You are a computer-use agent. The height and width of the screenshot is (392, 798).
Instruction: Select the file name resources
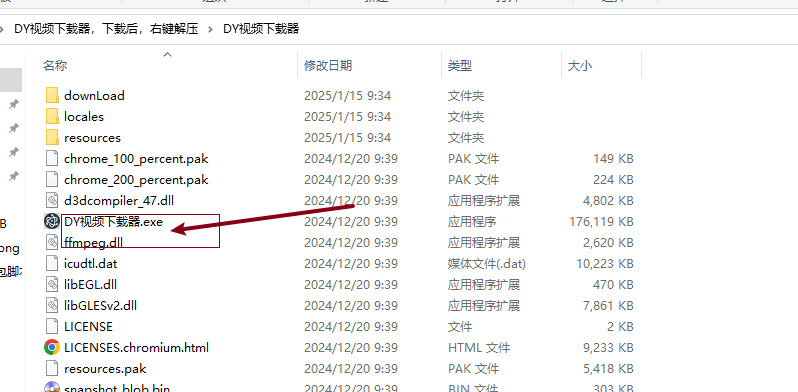[92, 137]
